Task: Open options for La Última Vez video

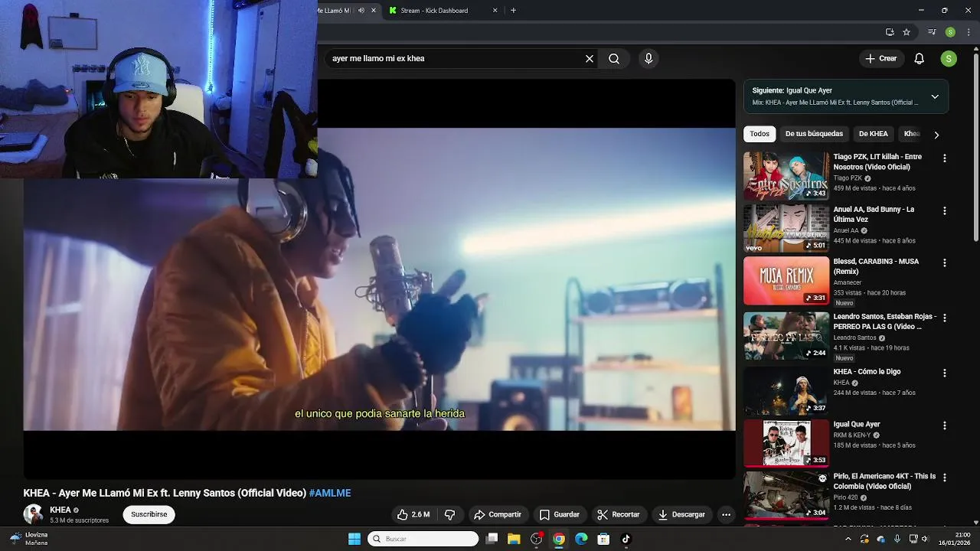Action: [x=944, y=210]
